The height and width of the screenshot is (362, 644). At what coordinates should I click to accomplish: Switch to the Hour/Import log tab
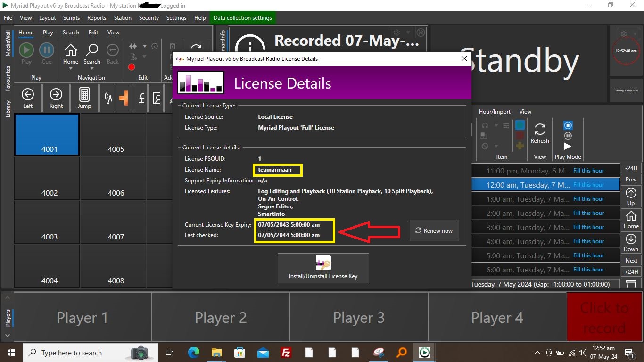495,112
